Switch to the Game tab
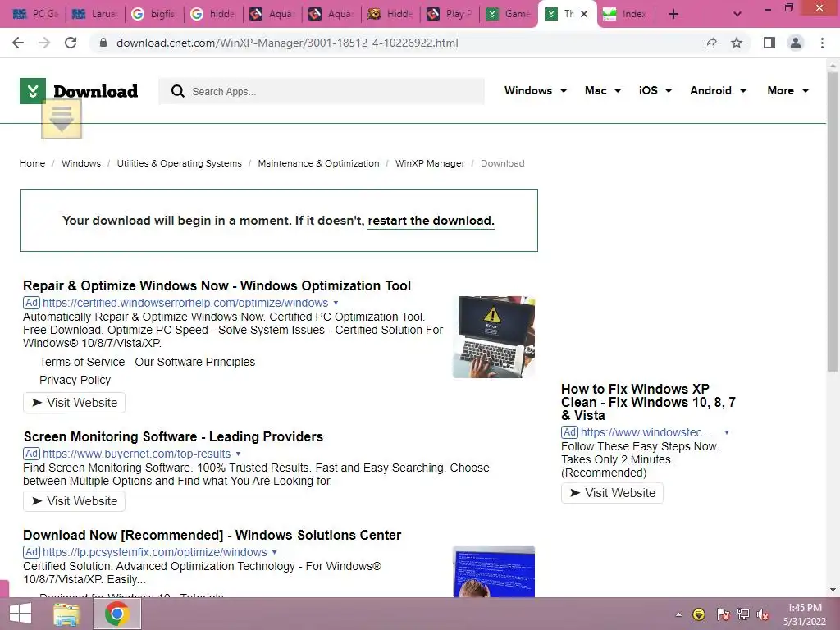The height and width of the screenshot is (630, 840). [509, 14]
